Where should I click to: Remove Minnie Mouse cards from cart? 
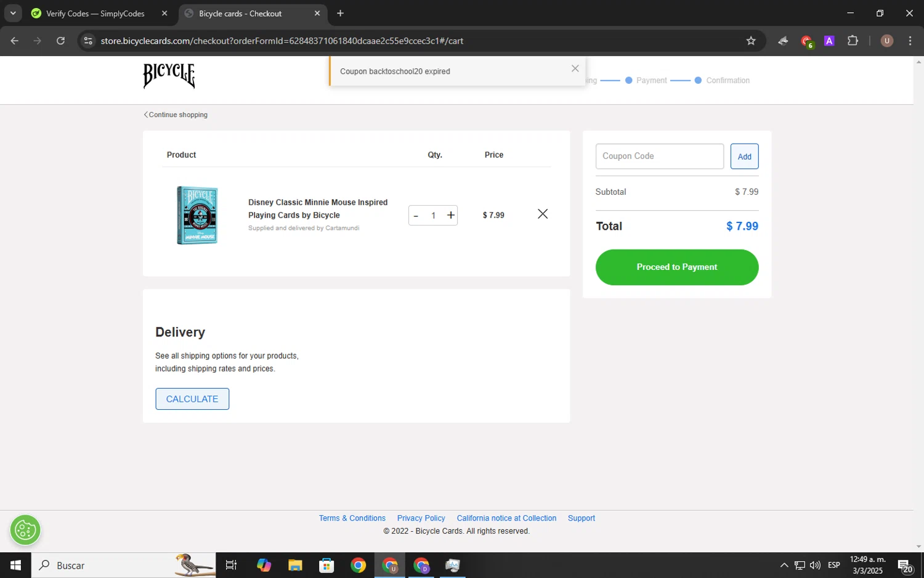(x=543, y=214)
